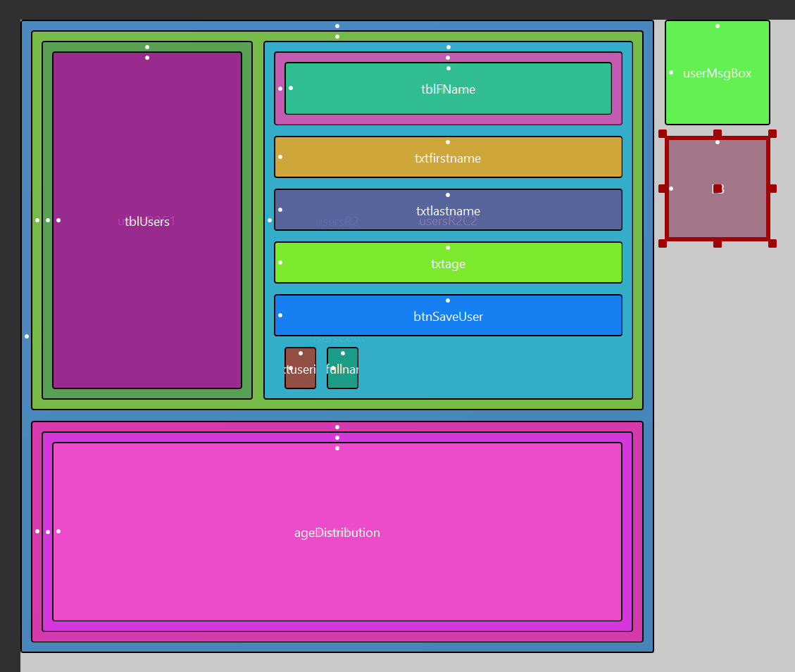Screen dimensions: 795x672
Task: Select the tblUsers purple block
Action: 147,220
